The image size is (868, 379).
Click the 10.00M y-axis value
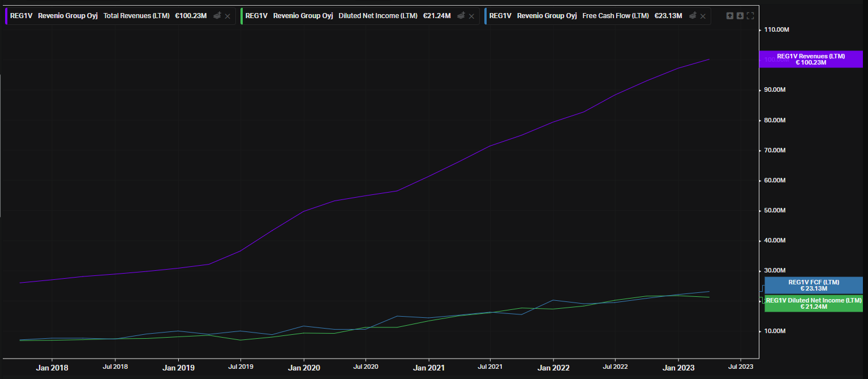coord(775,331)
